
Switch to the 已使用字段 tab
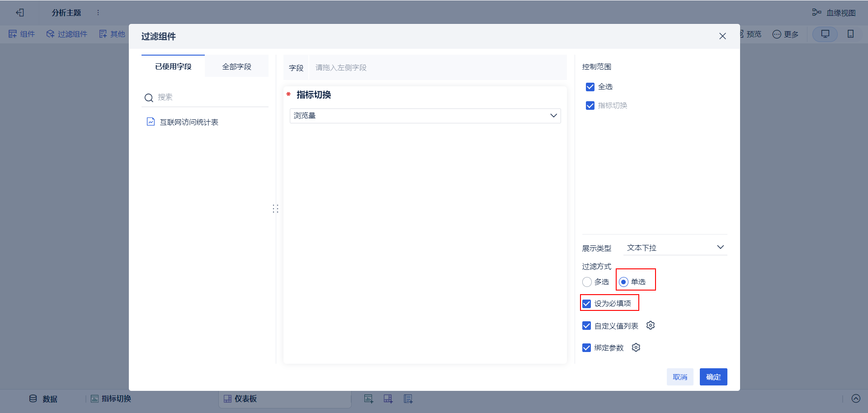(x=173, y=66)
